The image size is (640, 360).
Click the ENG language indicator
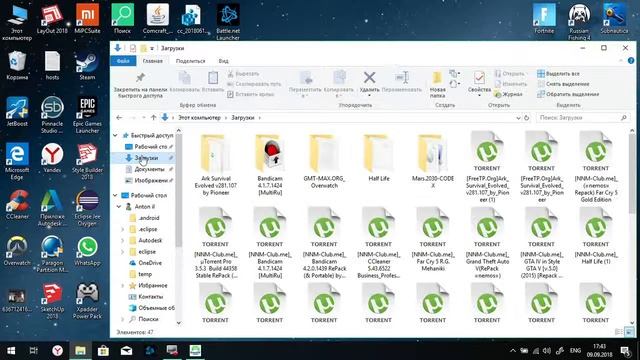point(576,351)
